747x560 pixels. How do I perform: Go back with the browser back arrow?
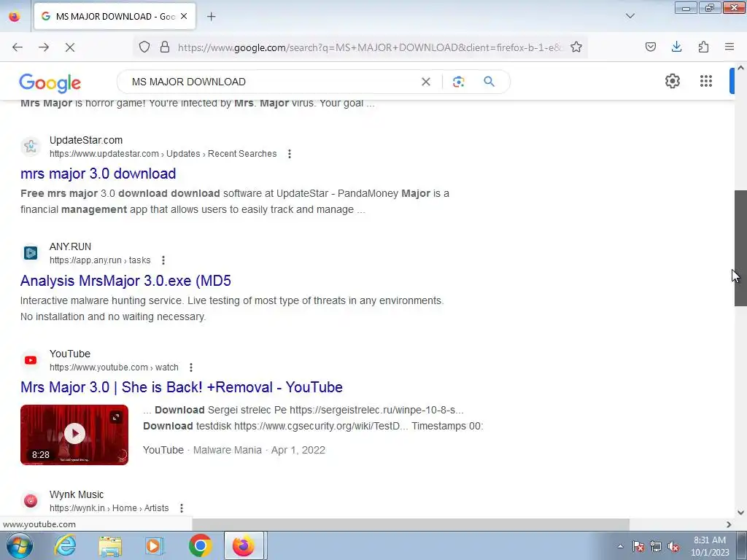click(x=18, y=47)
